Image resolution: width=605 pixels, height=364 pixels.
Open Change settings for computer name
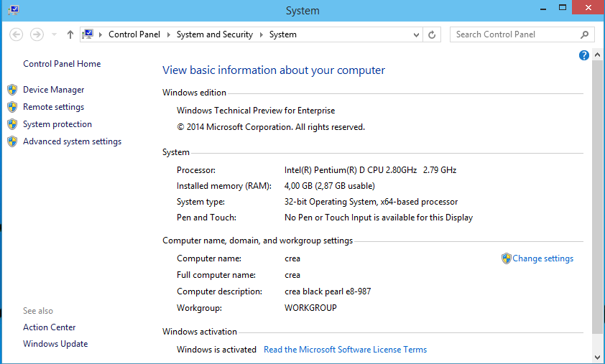542,258
